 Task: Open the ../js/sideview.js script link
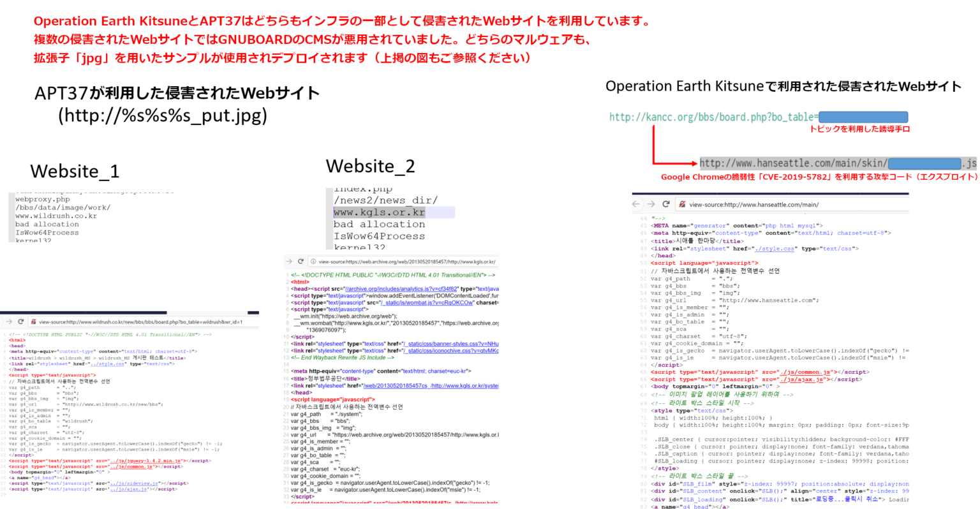point(133,483)
